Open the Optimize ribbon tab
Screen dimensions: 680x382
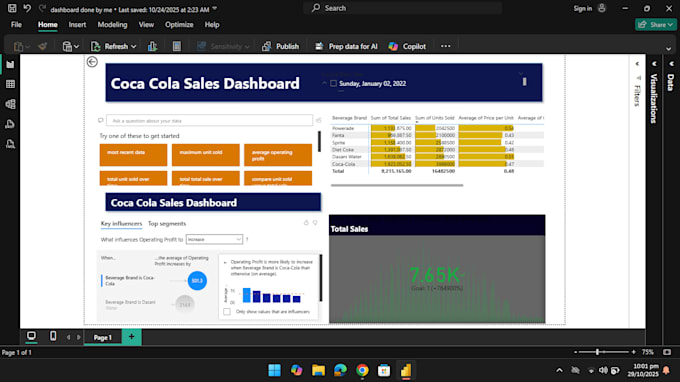click(179, 25)
